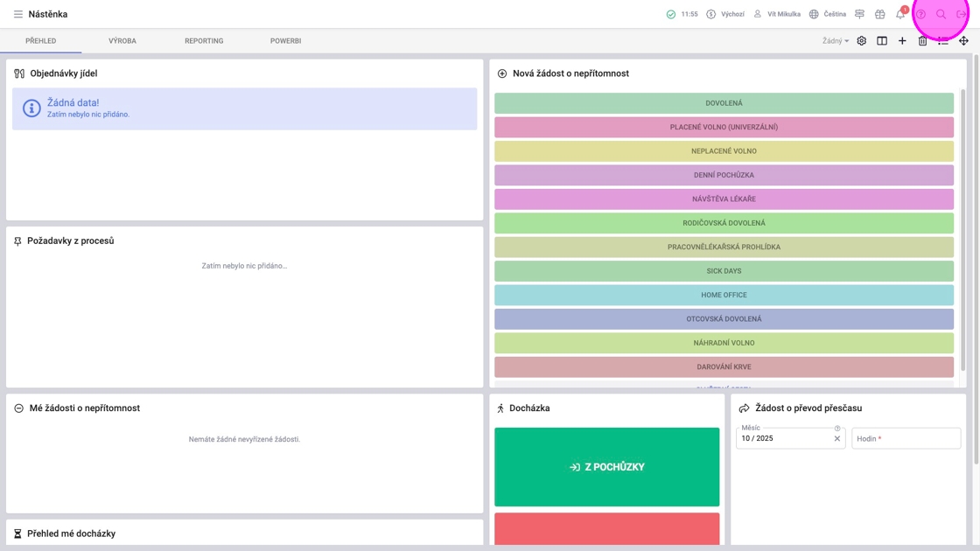Image resolution: width=980 pixels, height=551 pixels.
Task: Click the 11:55 time indicator
Action: pos(689,14)
